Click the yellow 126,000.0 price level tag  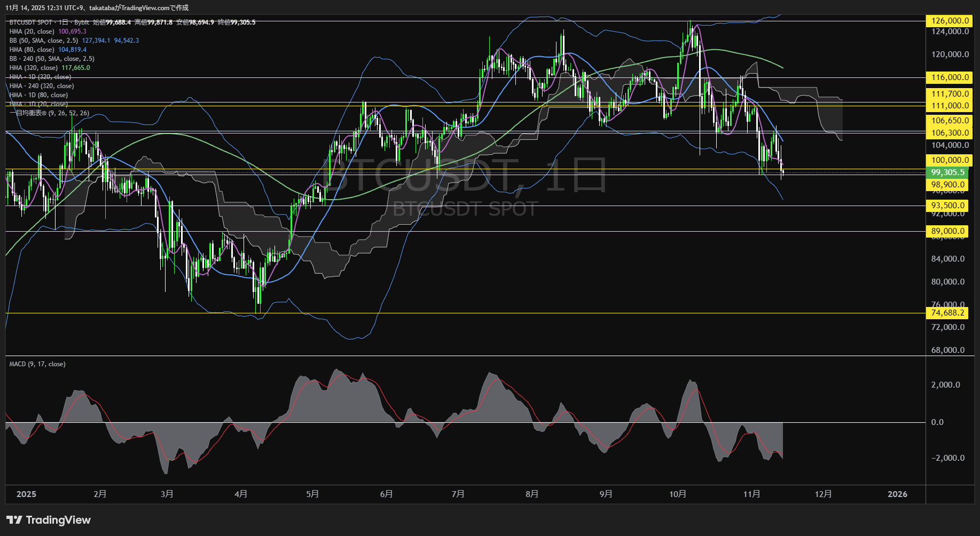(950, 21)
